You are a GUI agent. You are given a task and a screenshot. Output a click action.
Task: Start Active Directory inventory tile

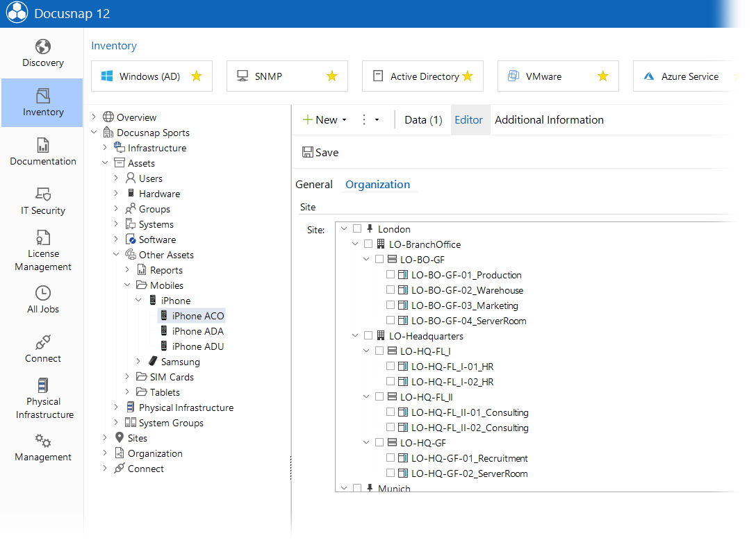pos(423,76)
